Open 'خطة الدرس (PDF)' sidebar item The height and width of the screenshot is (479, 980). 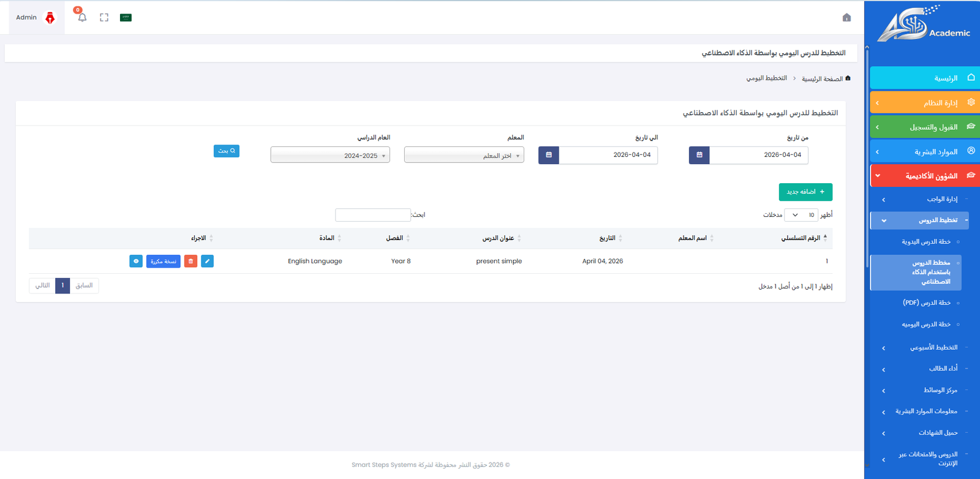pos(926,303)
